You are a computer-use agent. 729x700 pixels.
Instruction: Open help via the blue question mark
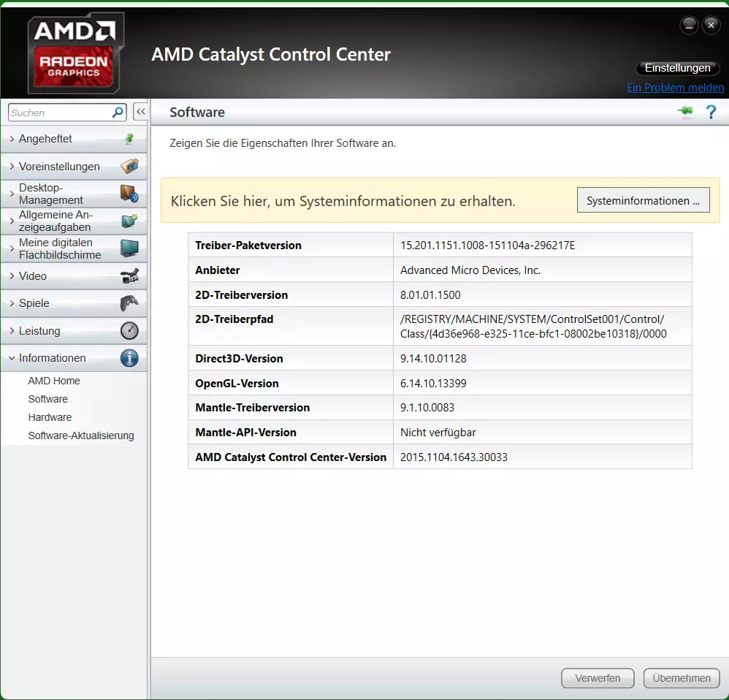(711, 112)
